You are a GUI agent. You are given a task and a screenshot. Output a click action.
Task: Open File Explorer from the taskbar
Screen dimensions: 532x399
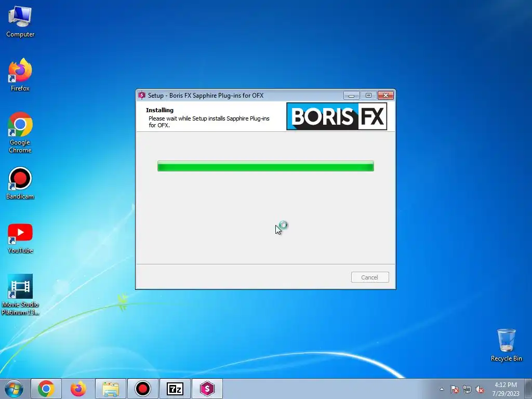click(111, 389)
